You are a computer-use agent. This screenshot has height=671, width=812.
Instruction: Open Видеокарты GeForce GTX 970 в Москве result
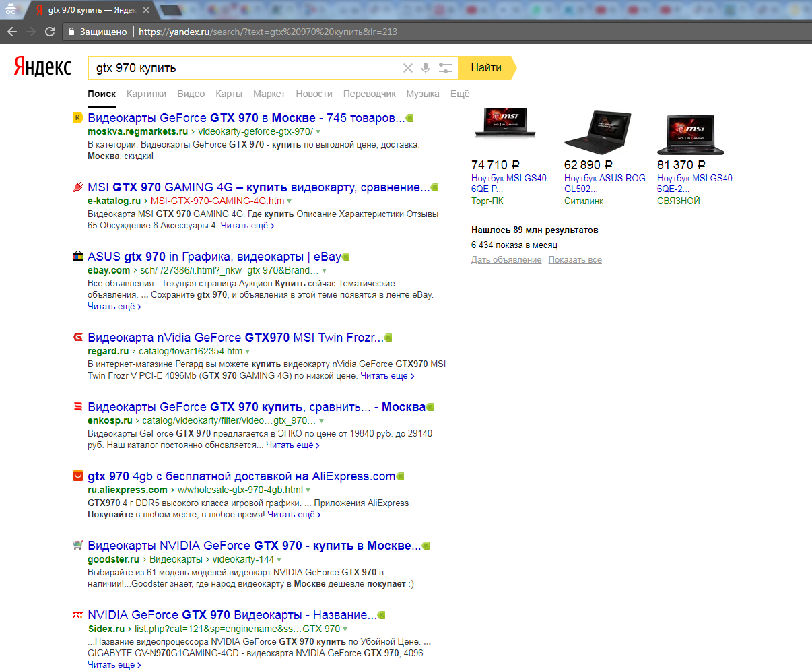[x=246, y=118]
